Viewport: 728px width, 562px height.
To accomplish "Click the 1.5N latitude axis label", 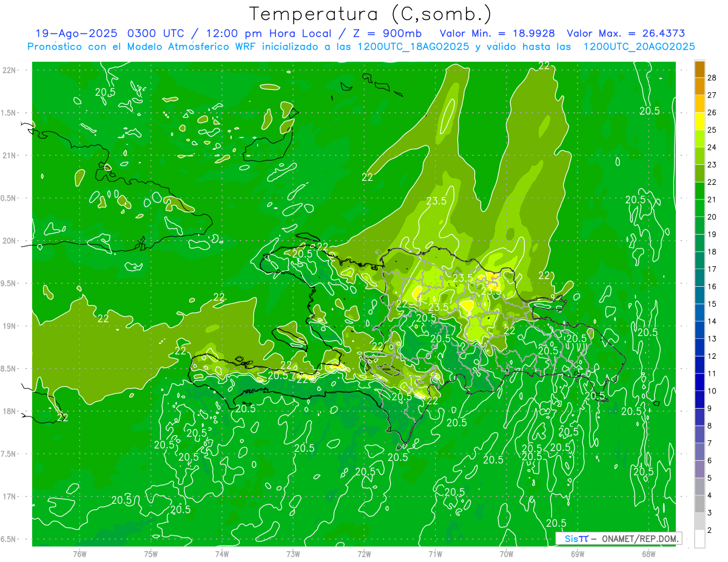I will [9, 113].
